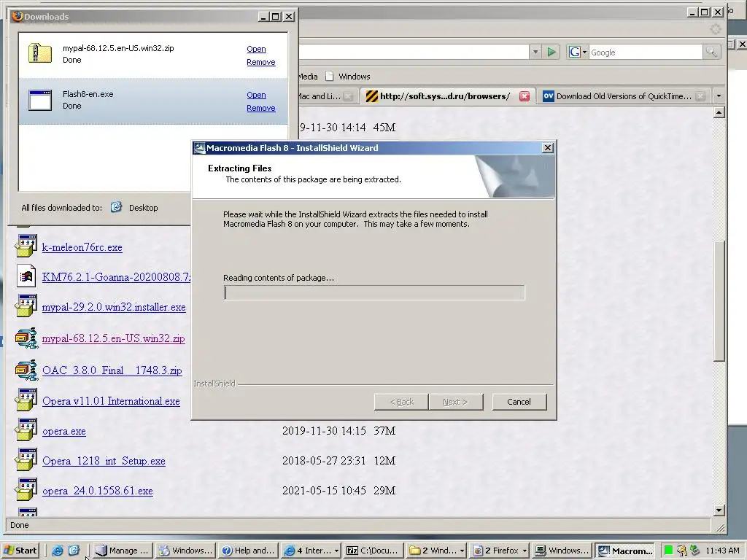Screen dimensions: 747x560
Task: Open the Windows bookmark toolbar item
Action: (348, 76)
